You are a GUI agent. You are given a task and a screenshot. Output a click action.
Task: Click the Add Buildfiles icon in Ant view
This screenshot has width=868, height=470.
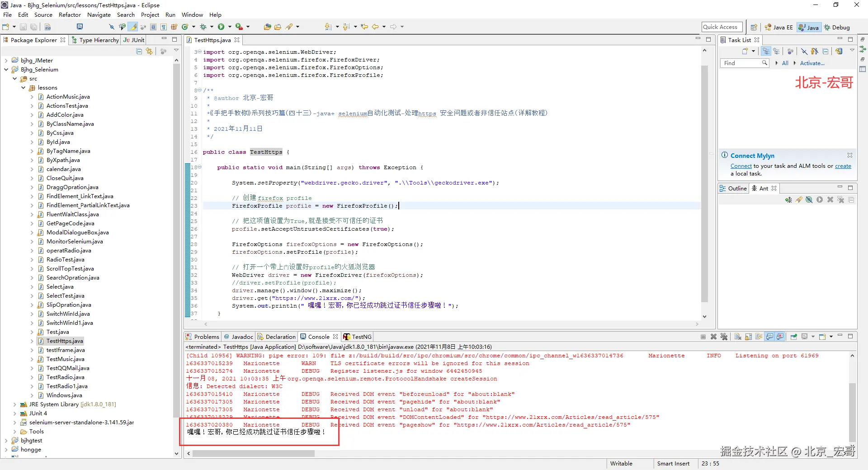[788, 200]
